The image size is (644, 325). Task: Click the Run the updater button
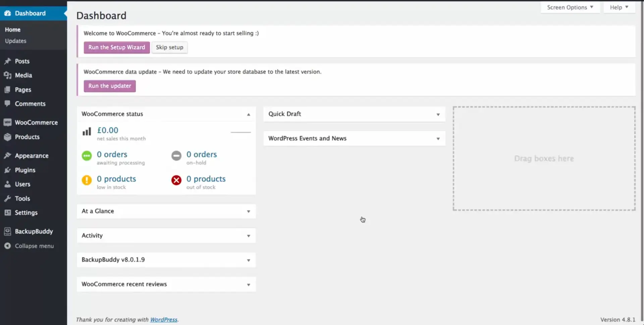tap(109, 86)
